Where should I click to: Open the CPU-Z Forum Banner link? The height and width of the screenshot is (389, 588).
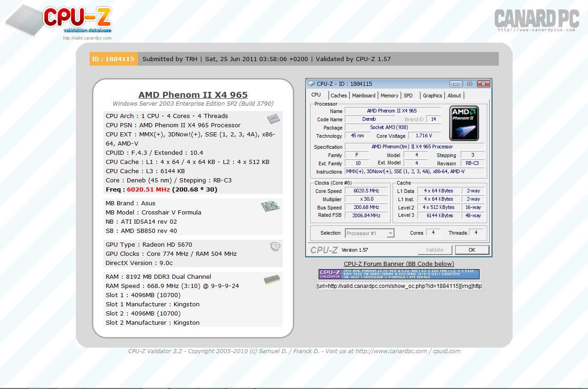(x=399, y=264)
